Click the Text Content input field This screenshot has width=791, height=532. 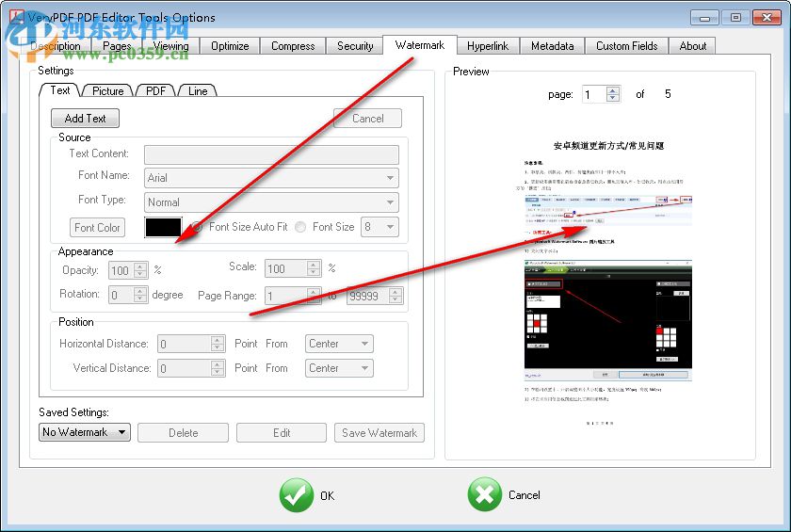coord(271,154)
